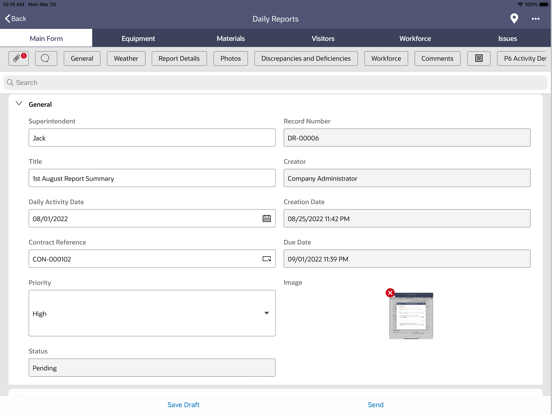Open the Daily Activity Date calendar picker
This screenshot has height=414, width=552.
pos(266,219)
